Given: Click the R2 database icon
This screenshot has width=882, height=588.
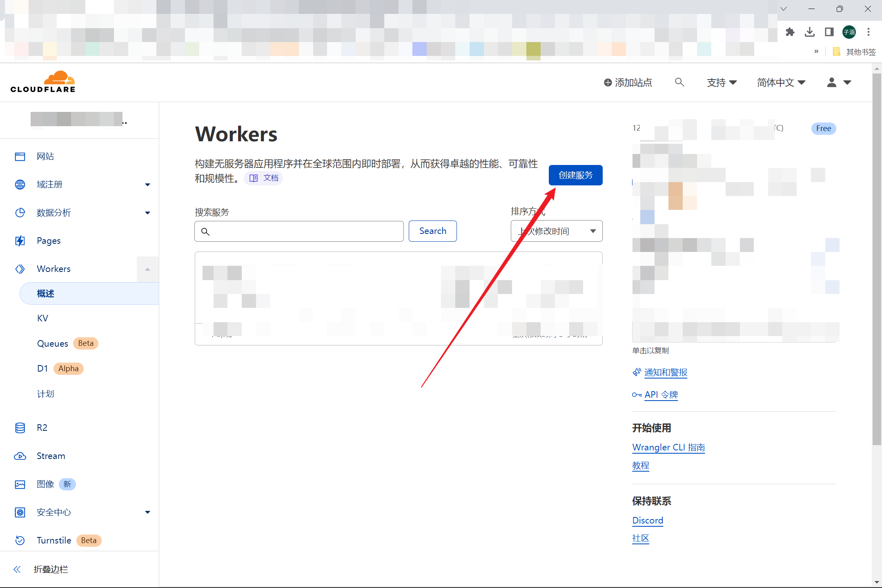Looking at the screenshot, I should click(20, 428).
